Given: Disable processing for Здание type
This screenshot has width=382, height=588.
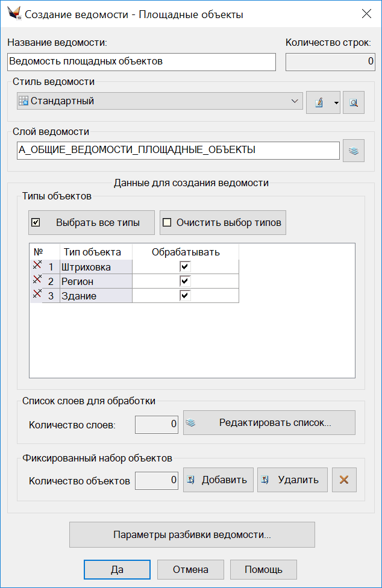Looking at the screenshot, I should click(x=185, y=295).
